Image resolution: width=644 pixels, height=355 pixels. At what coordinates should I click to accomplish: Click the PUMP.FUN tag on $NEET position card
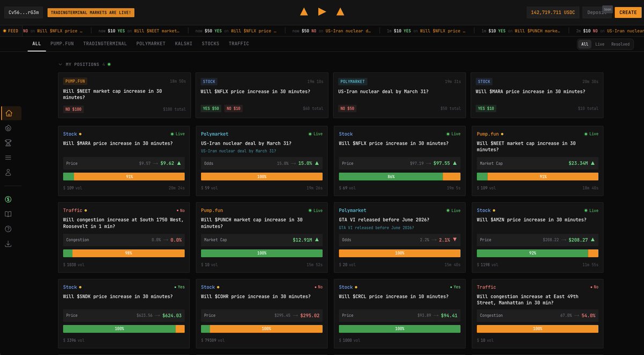coord(75,81)
